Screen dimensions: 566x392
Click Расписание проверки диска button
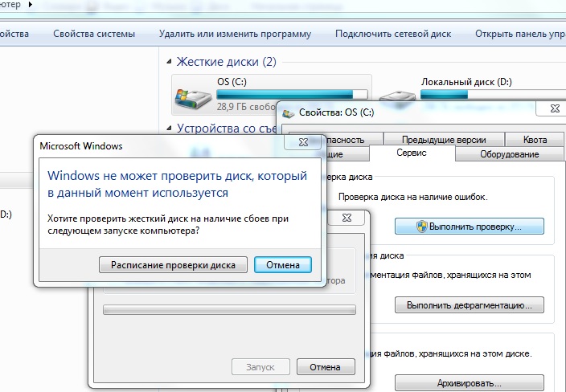pos(173,265)
